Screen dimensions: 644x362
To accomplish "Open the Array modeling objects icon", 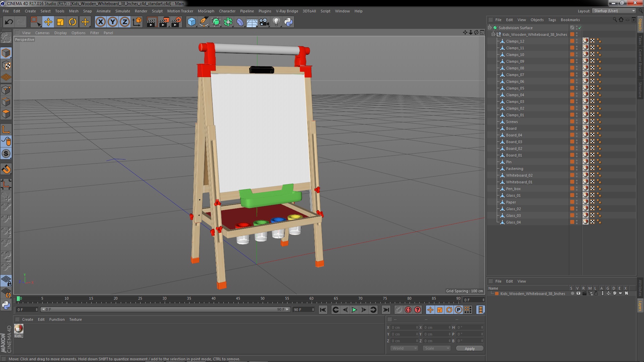I will point(228,22).
